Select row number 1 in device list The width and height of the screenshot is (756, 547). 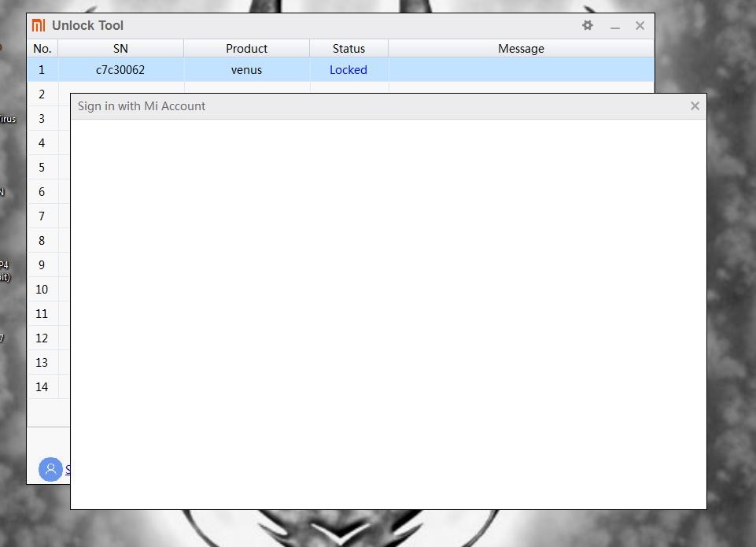[x=42, y=70]
